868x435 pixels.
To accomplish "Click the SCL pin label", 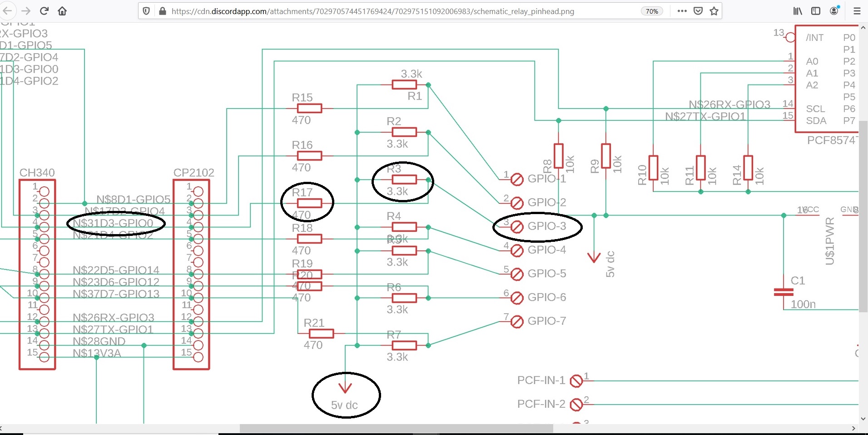I will point(815,109).
